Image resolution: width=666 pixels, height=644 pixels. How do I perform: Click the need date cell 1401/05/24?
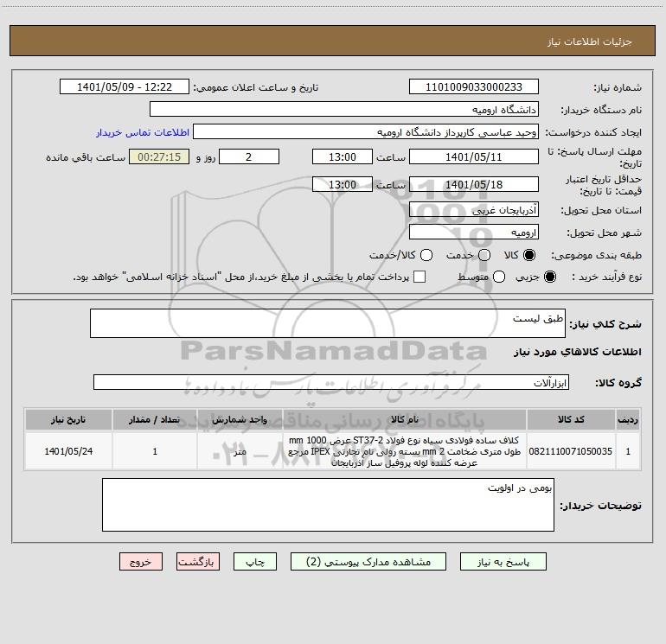(68, 451)
